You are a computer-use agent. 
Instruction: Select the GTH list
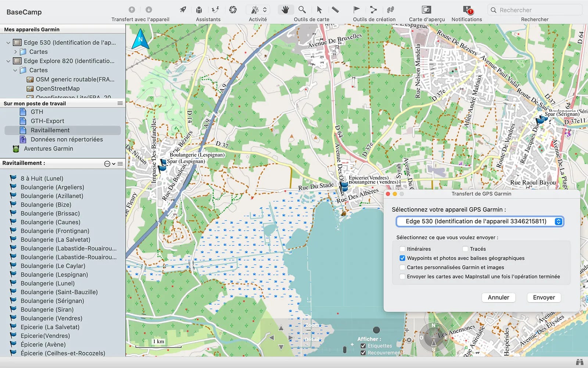(x=37, y=112)
